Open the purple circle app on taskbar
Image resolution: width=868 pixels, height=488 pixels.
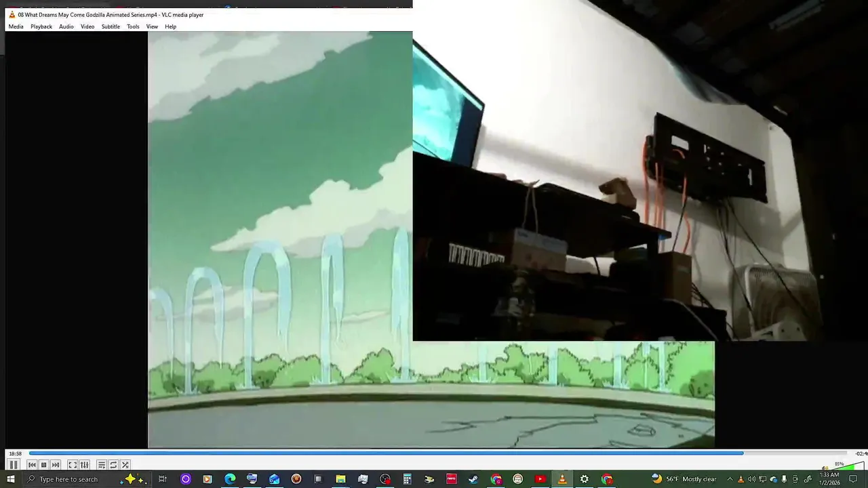tap(185, 479)
